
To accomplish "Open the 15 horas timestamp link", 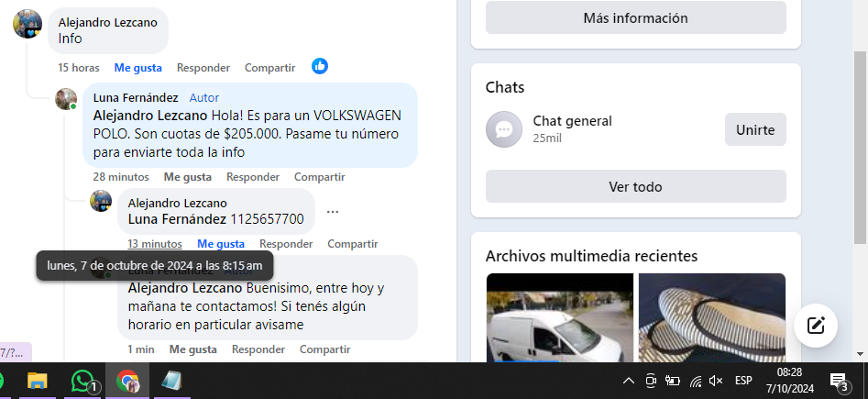I will point(79,68).
